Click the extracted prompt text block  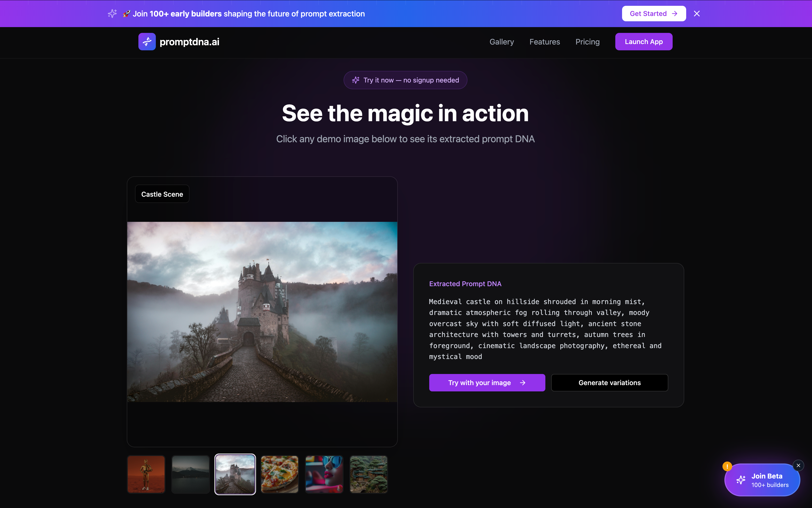pyautogui.click(x=545, y=329)
